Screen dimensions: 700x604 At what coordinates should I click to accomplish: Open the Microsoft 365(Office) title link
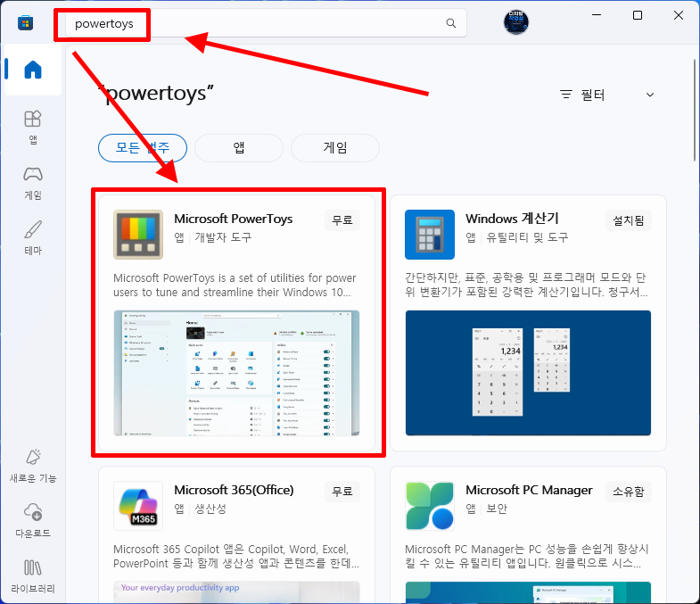click(x=234, y=490)
